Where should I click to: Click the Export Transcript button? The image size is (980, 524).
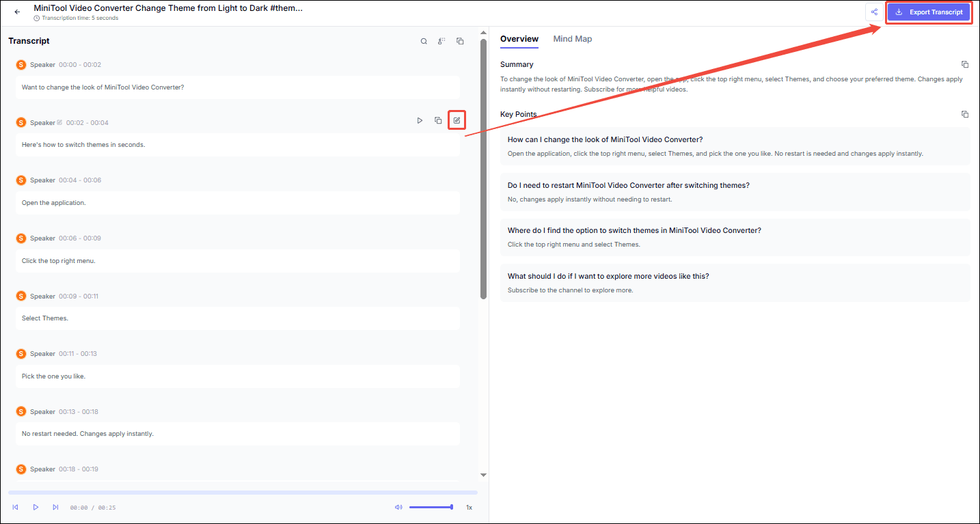(x=929, y=12)
